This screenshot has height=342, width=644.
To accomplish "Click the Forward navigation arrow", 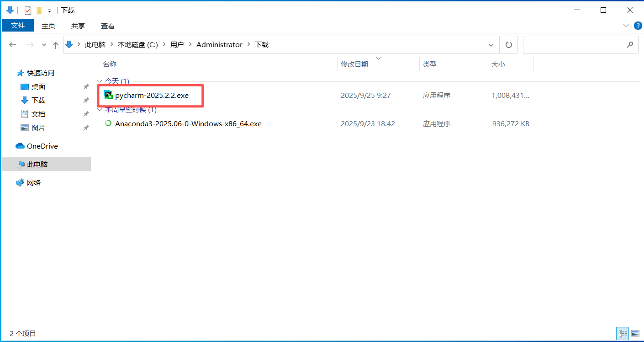I will pyautogui.click(x=30, y=45).
